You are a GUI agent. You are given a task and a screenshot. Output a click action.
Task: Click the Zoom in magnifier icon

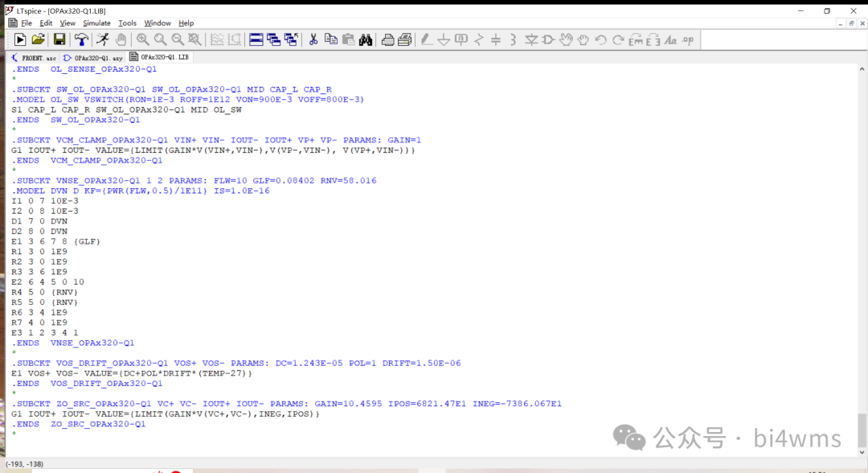142,39
